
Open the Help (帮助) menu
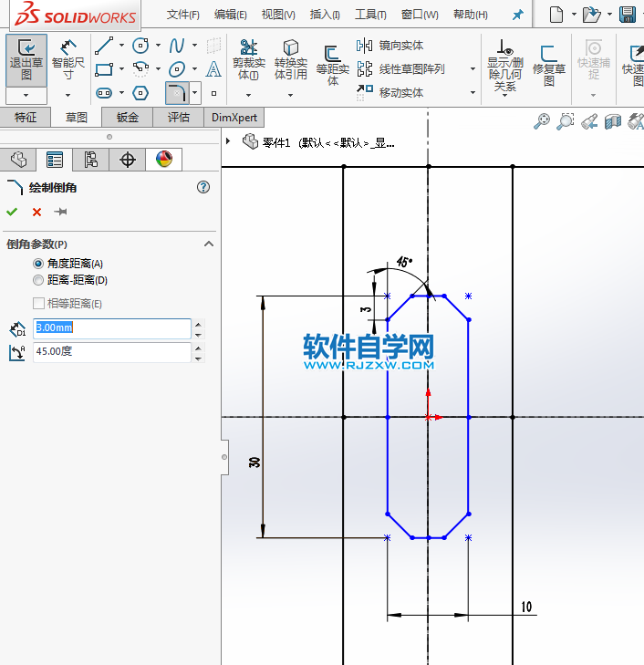471,15
